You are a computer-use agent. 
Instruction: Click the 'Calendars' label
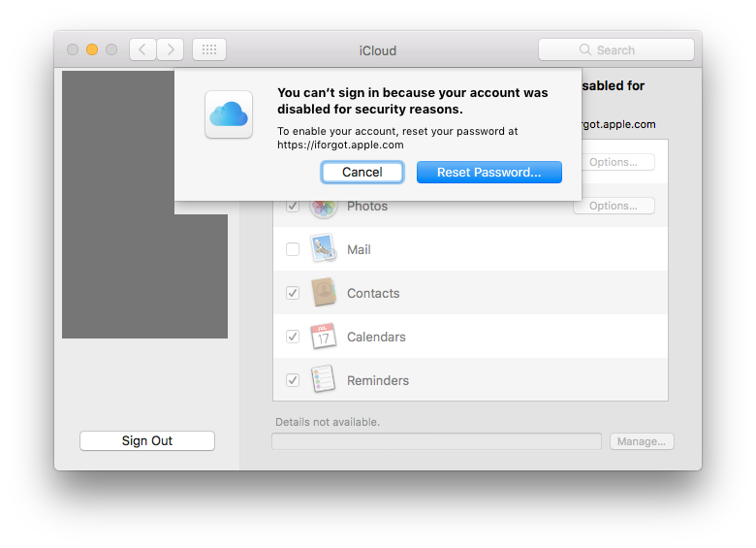coord(376,337)
